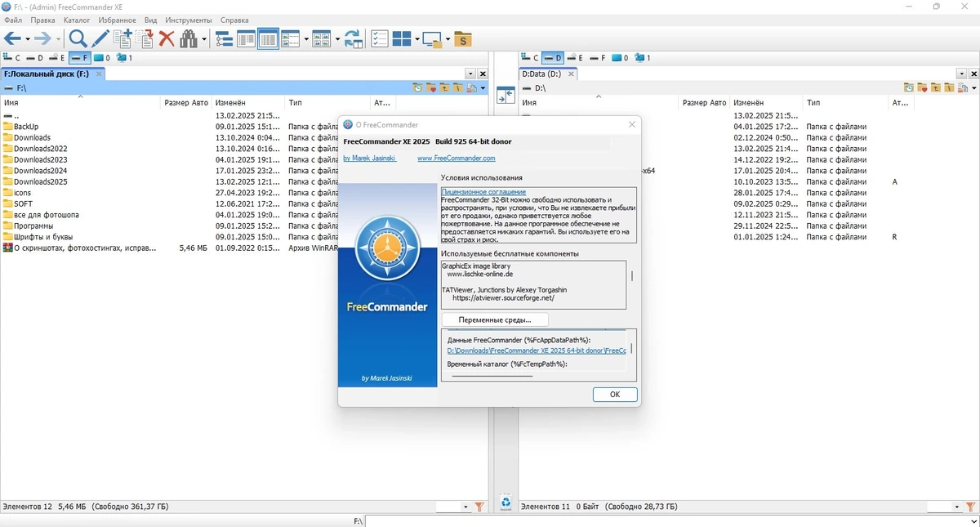Switch the right panel to drive C
This screenshot has height=527, width=980.
(x=530, y=58)
